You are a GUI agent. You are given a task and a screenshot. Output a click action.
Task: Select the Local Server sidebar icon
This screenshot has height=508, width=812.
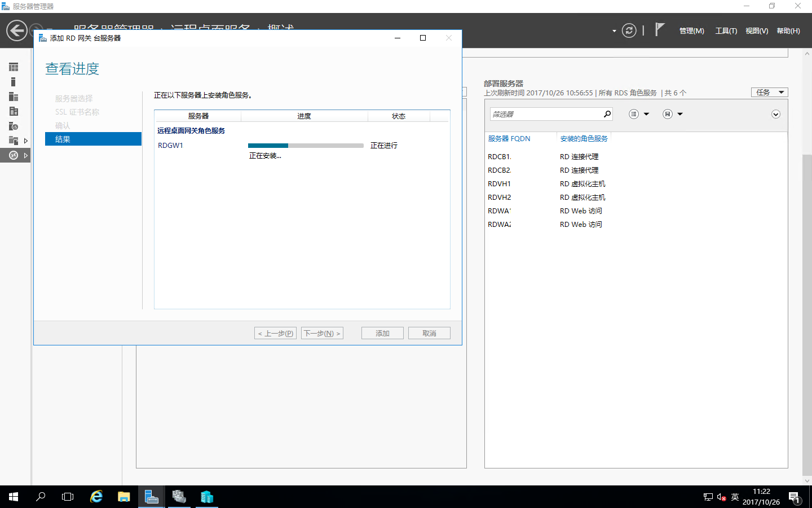pyautogui.click(x=14, y=82)
